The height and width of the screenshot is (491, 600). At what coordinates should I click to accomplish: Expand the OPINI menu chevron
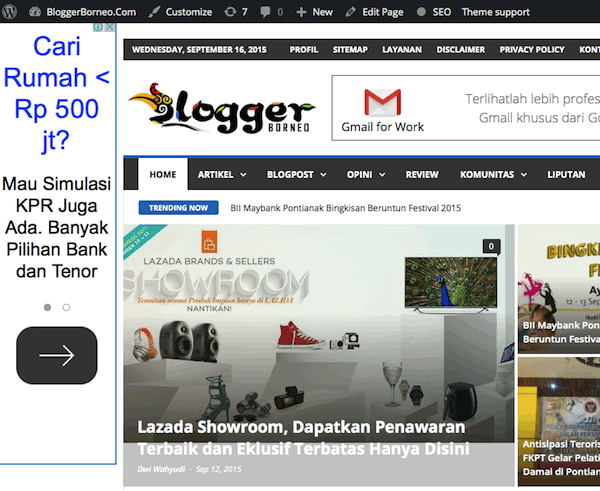[382, 175]
